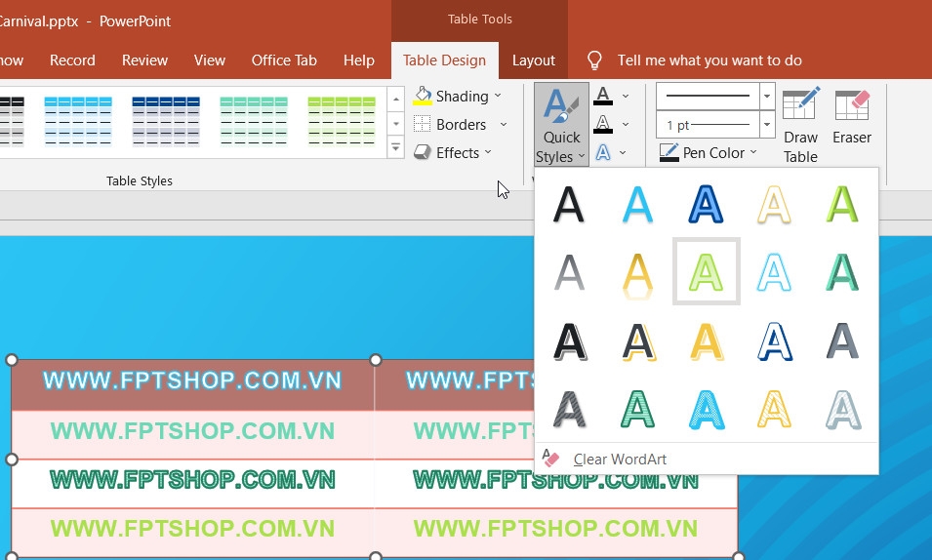Viewport: 932px width, 560px height.
Task: Click the Text Fill icon
Action: click(603, 96)
